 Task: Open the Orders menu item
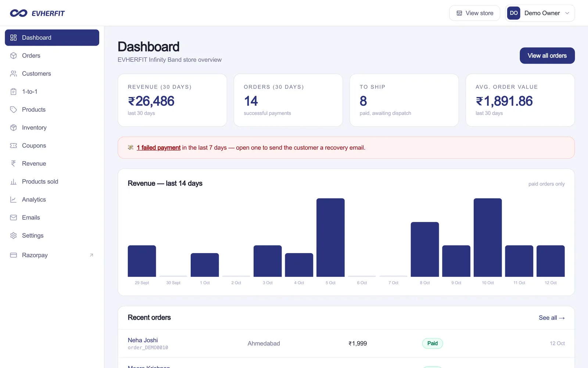click(52, 56)
